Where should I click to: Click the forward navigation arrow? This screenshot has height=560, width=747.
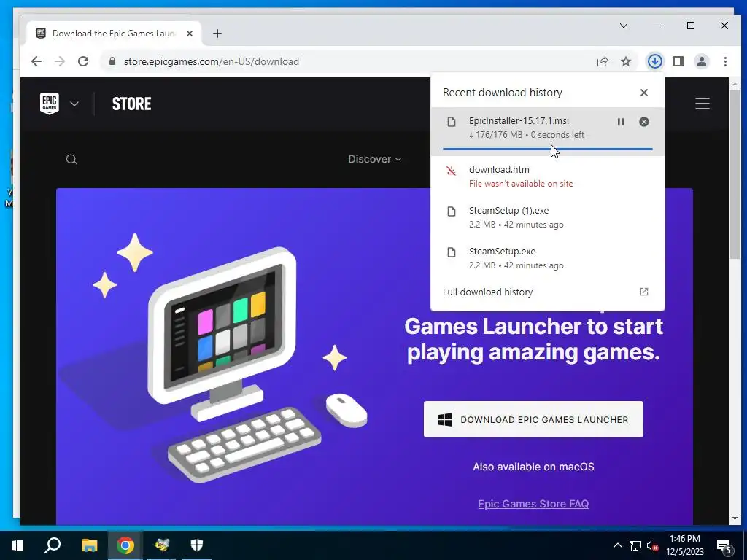coord(60,61)
